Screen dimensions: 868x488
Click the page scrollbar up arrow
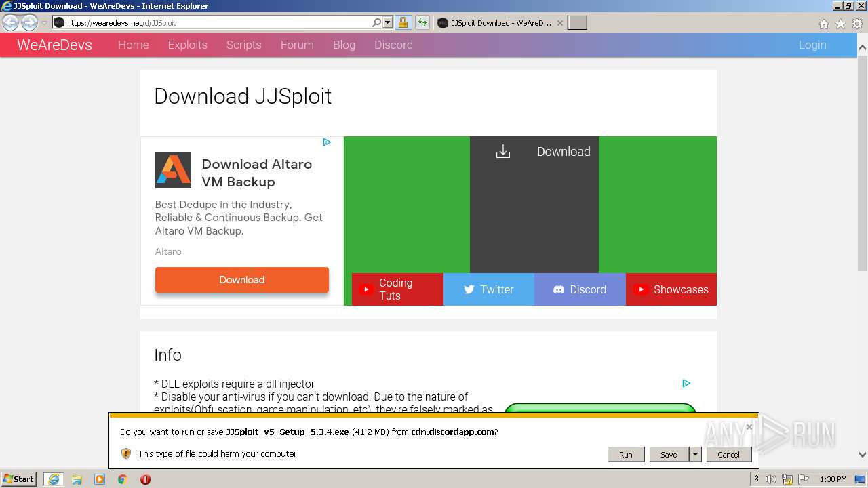(x=863, y=48)
